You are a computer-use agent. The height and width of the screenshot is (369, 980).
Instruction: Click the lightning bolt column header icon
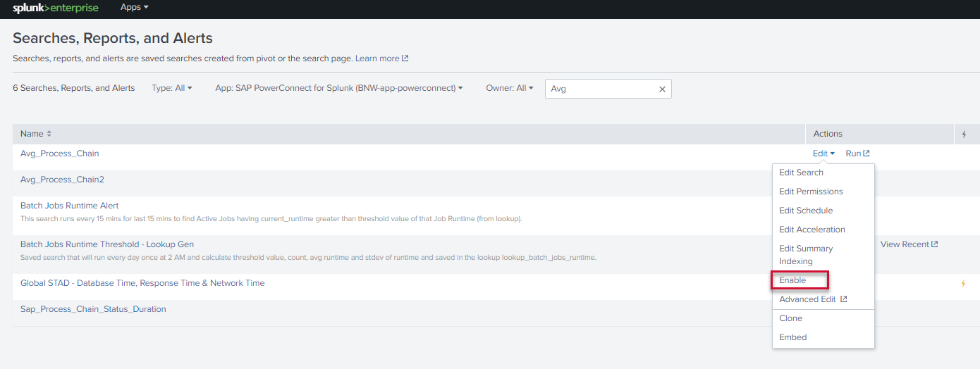[x=964, y=134]
